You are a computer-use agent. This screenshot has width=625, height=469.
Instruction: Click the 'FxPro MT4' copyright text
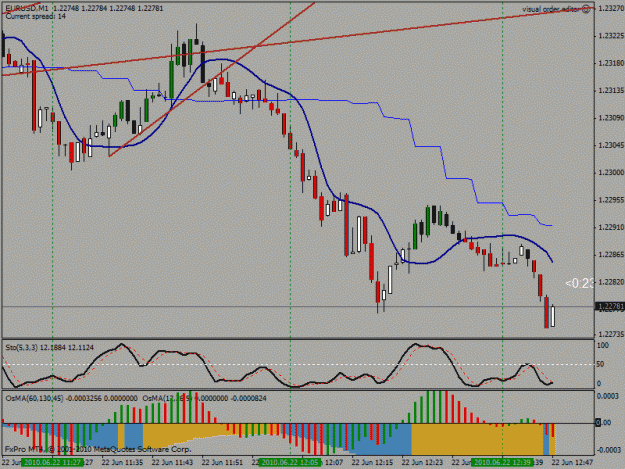click(x=98, y=449)
